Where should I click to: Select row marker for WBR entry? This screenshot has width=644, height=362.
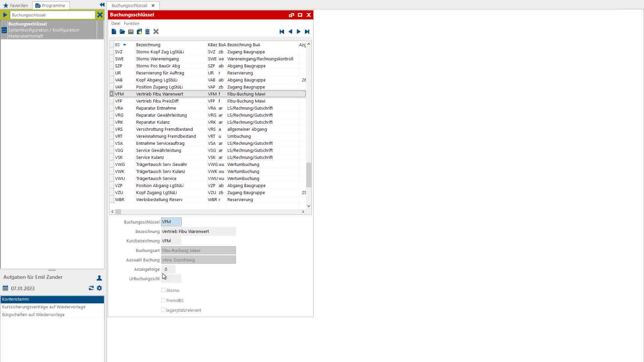[112, 200]
